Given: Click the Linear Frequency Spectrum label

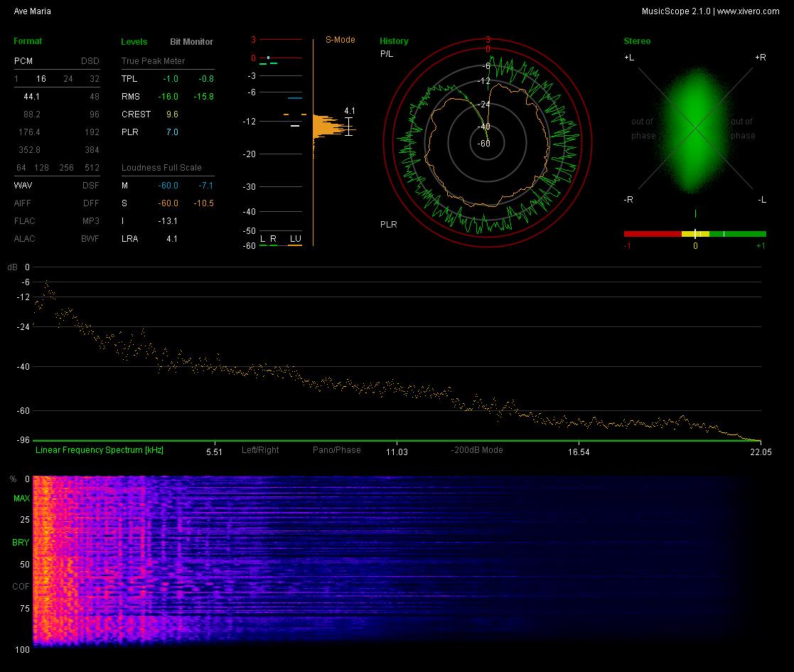Looking at the screenshot, I should 100,449.
